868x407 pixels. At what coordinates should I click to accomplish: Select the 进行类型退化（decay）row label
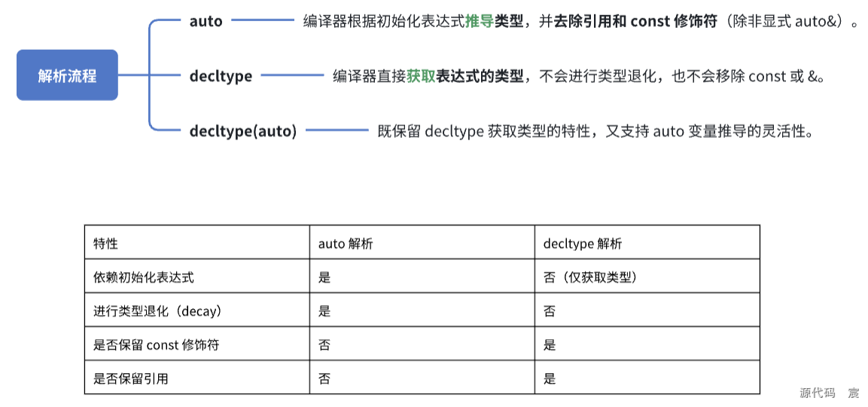coord(160,311)
